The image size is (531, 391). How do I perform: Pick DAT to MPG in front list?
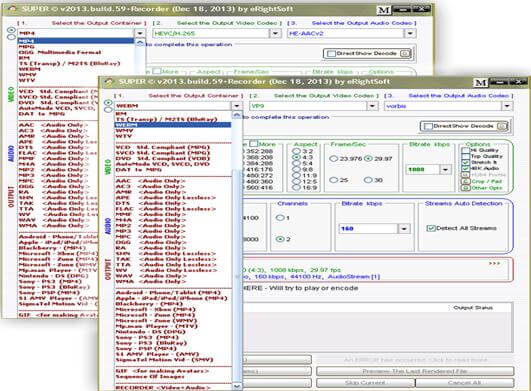click(173, 169)
